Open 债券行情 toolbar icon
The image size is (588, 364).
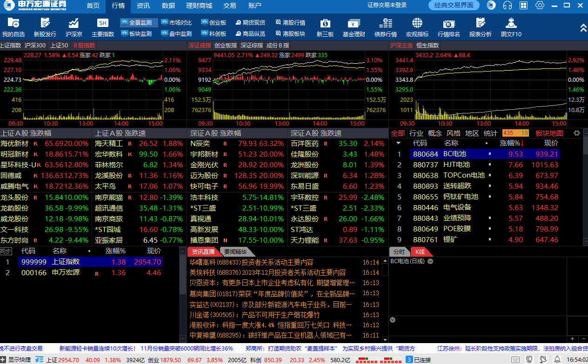[x=386, y=27]
